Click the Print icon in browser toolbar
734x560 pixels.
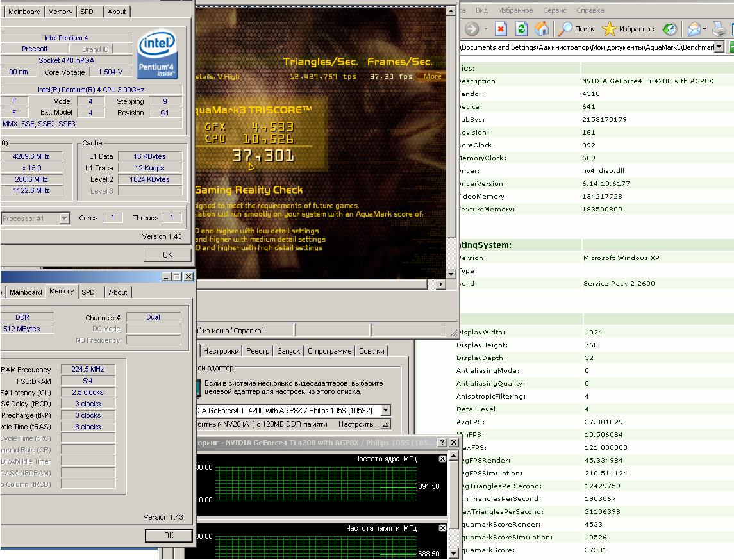[x=719, y=29]
